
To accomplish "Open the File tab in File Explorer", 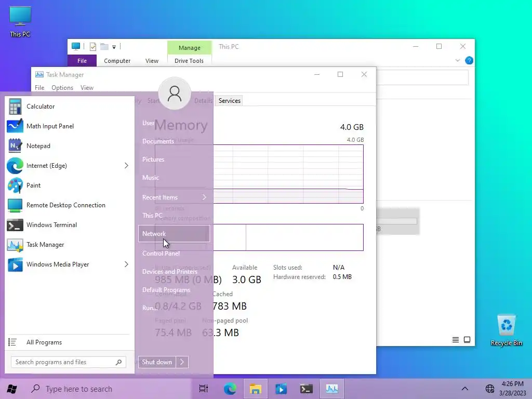I will coord(82,61).
